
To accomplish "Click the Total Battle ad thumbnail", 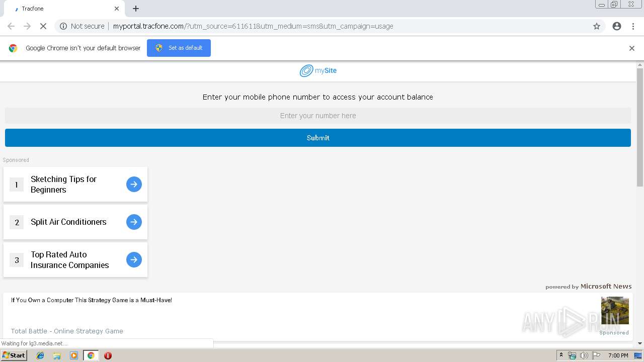I will (x=615, y=310).
